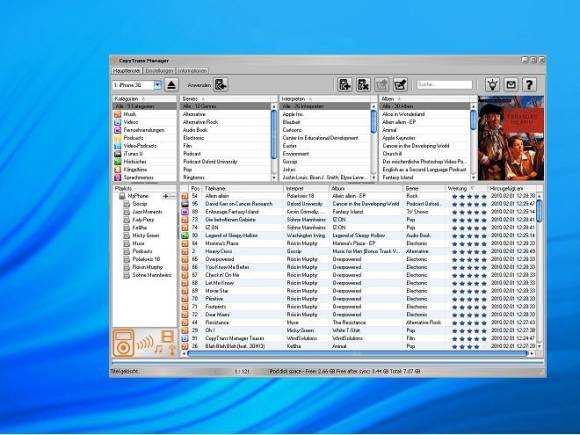Select the Fernsehsendungen category icon
Screen dimensions: 580x435
point(118,130)
